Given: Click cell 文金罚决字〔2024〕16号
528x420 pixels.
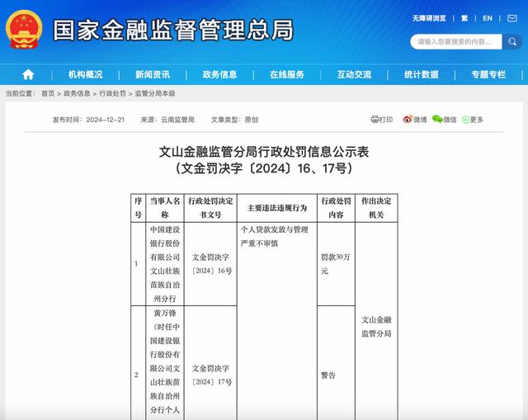Looking at the screenshot, I should [210, 264].
